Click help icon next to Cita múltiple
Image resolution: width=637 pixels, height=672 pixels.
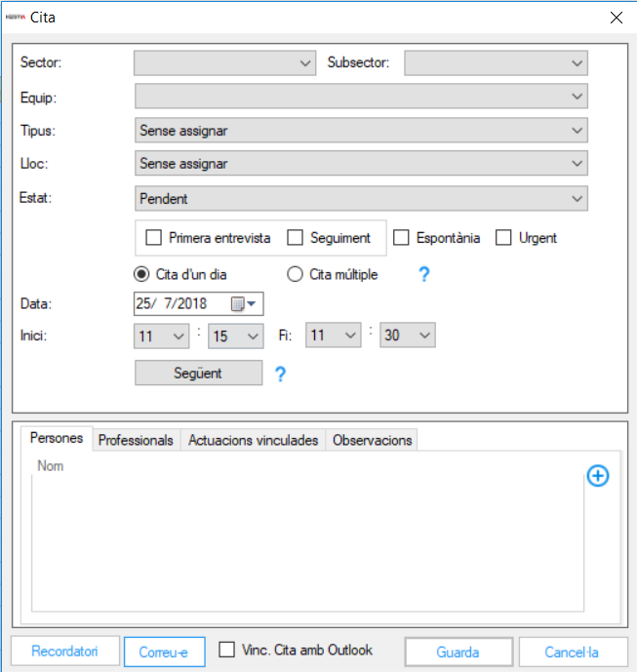(x=423, y=275)
